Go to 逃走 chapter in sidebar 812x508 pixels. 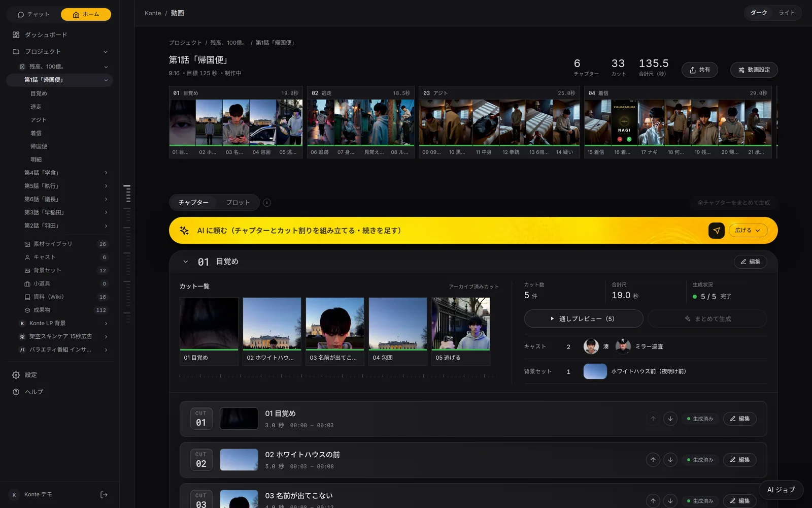tap(36, 107)
